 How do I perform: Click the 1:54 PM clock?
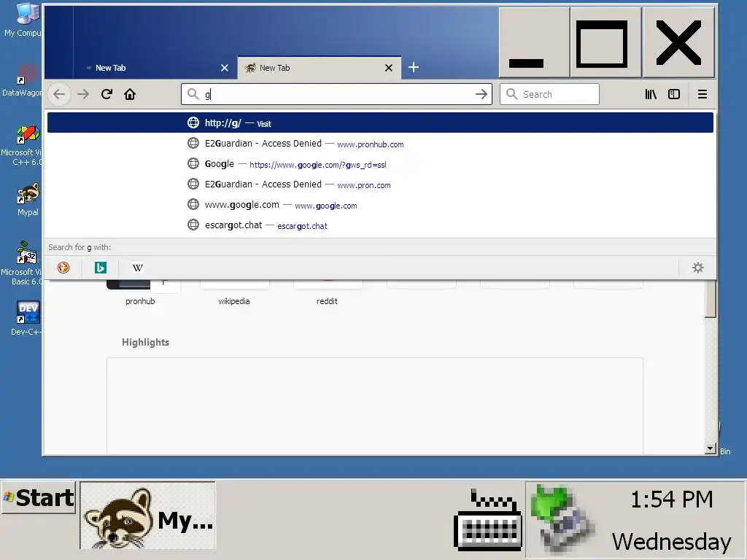(671, 499)
